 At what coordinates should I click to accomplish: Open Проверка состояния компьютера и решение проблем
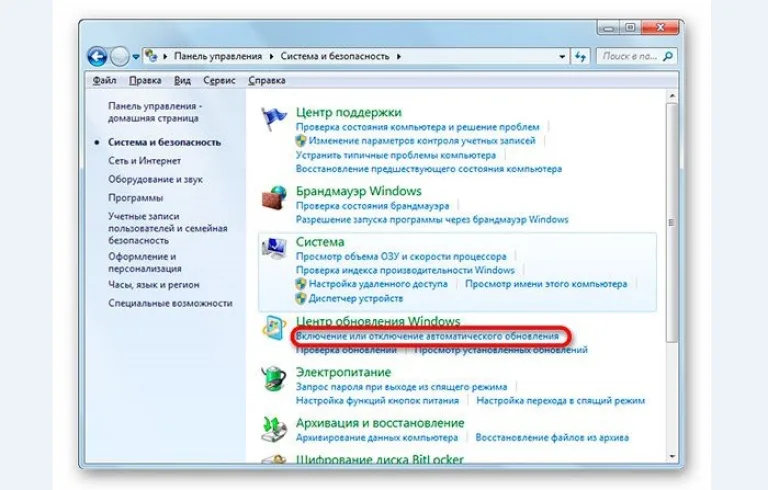coord(418,127)
